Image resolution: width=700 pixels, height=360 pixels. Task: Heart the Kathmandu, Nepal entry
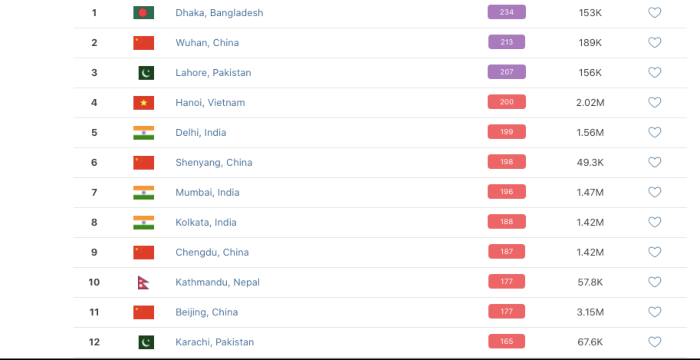(654, 282)
